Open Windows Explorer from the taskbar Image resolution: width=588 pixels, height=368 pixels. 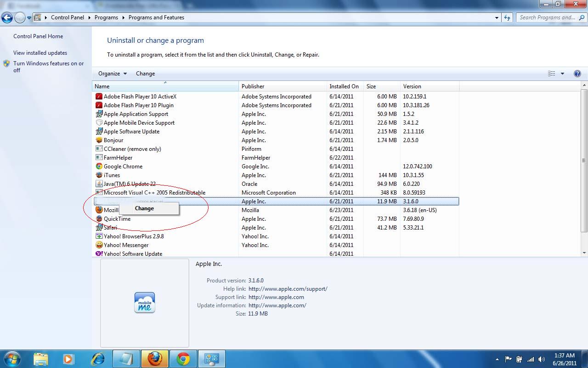click(x=40, y=359)
